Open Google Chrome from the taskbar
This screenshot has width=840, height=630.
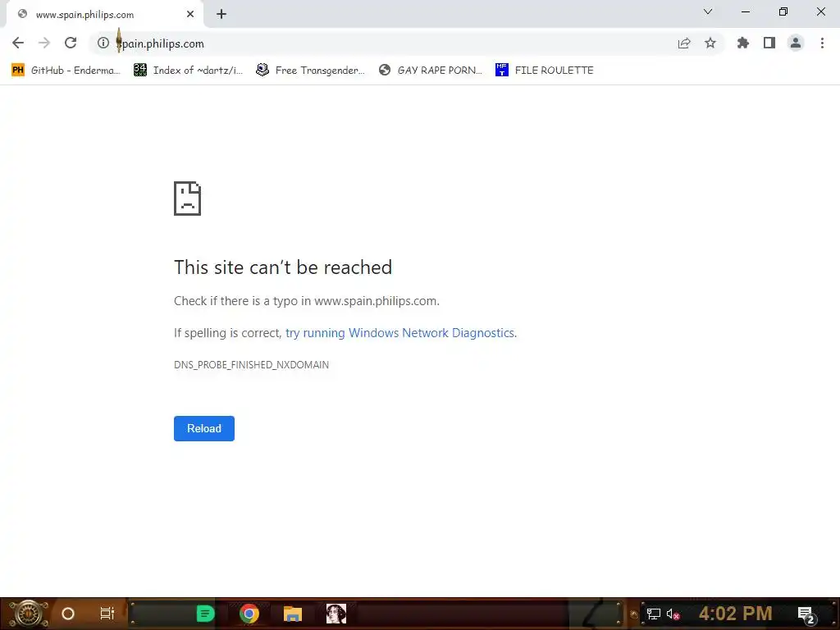(249, 614)
